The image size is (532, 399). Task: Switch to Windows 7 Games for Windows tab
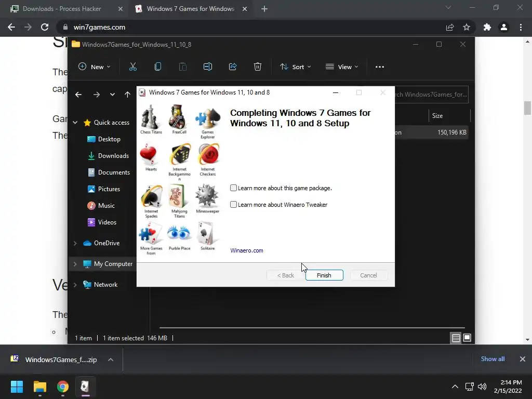(190, 9)
